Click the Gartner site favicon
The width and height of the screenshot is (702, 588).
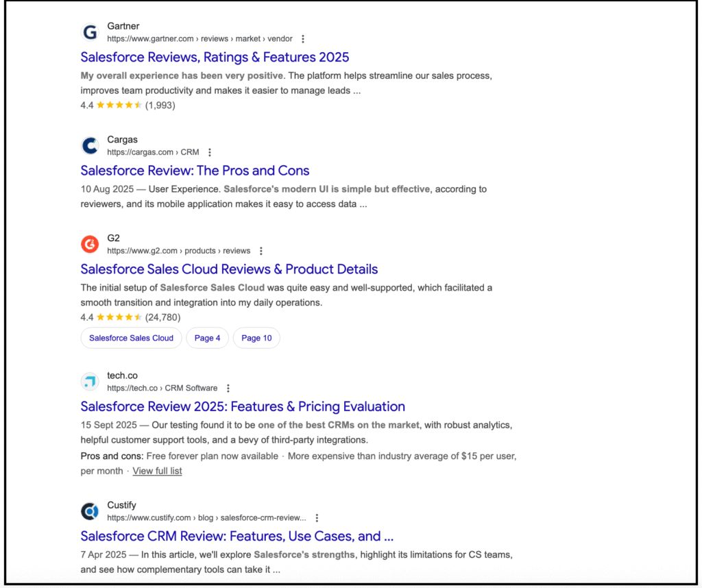90,32
